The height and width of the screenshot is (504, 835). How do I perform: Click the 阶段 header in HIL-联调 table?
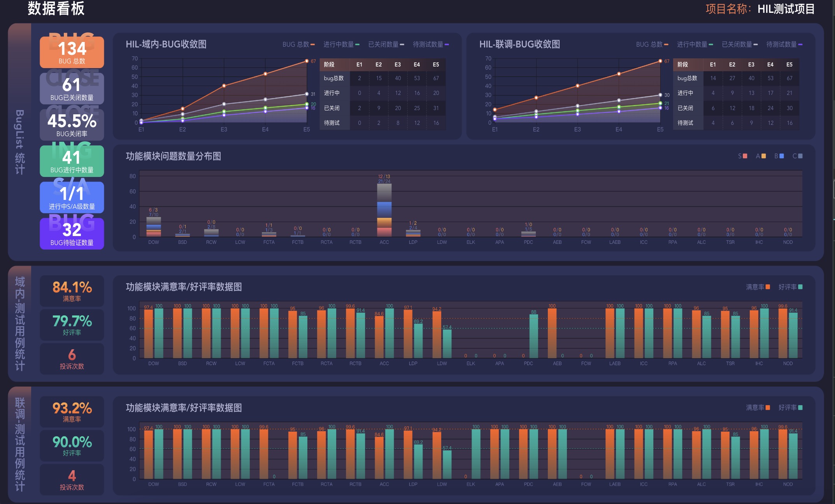[683, 65]
